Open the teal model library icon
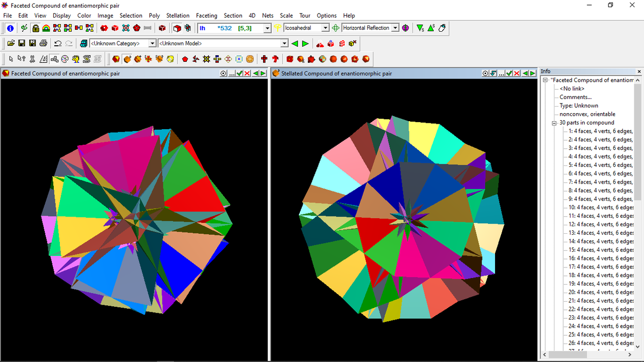This screenshot has height=362, width=644. pyautogui.click(x=84, y=43)
